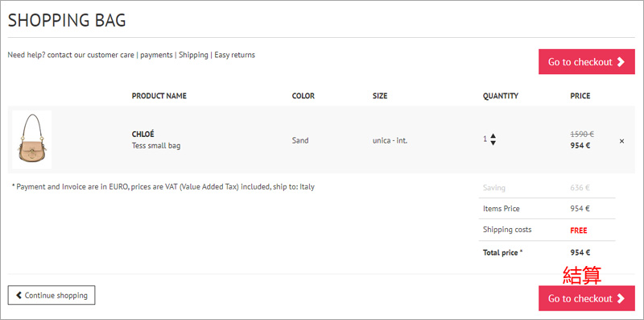Click the red FREE shipping costs label

pyautogui.click(x=579, y=231)
